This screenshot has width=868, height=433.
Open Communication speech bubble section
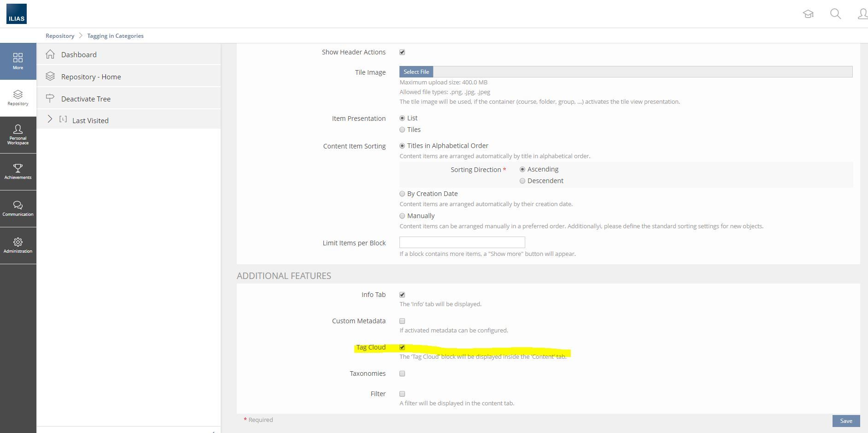[x=18, y=208]
